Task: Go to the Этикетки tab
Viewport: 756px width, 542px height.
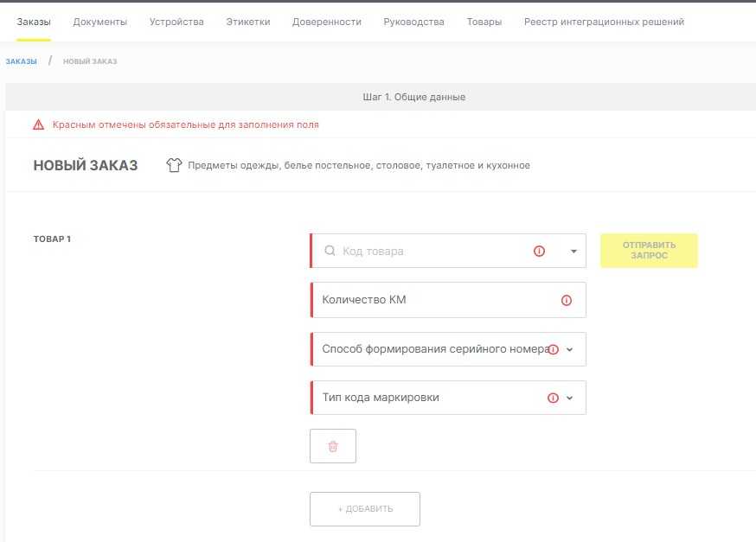Action: tap(247, 22)
